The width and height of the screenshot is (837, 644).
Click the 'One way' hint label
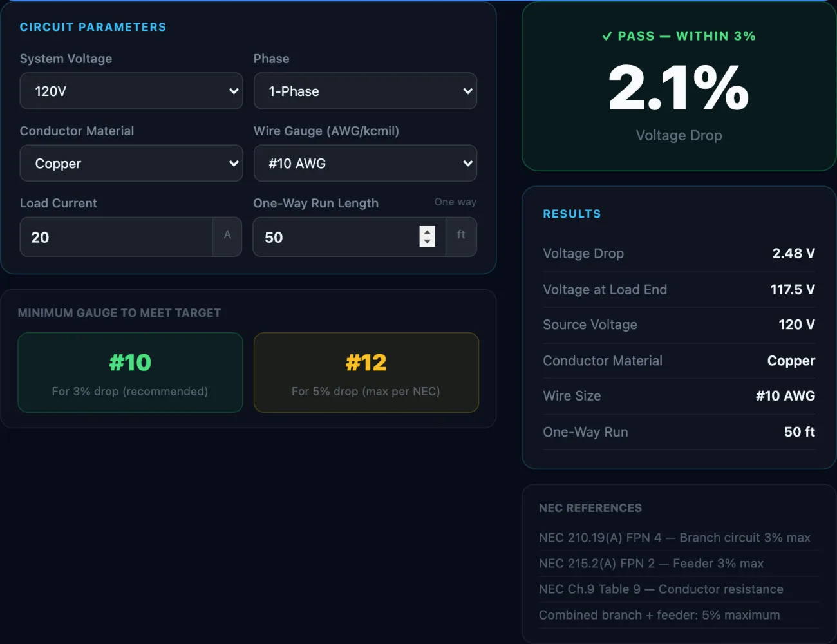click(x=455, y=202)
